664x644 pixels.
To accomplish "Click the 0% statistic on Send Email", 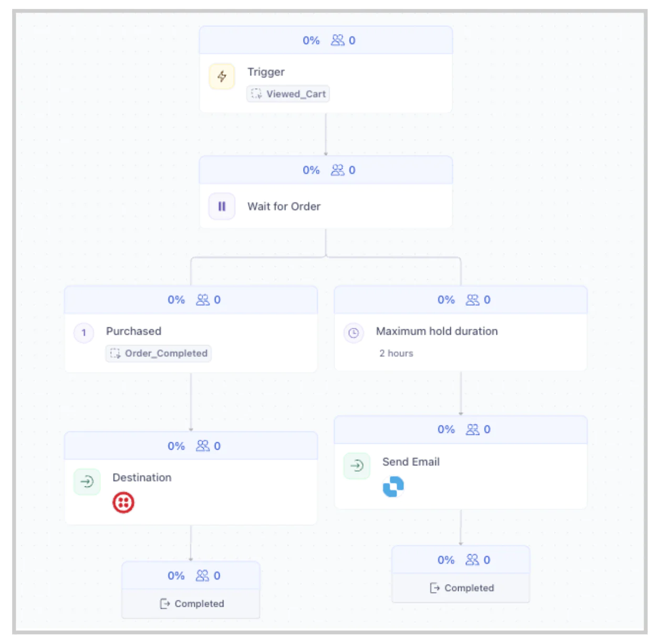I will tap(446, 429).
